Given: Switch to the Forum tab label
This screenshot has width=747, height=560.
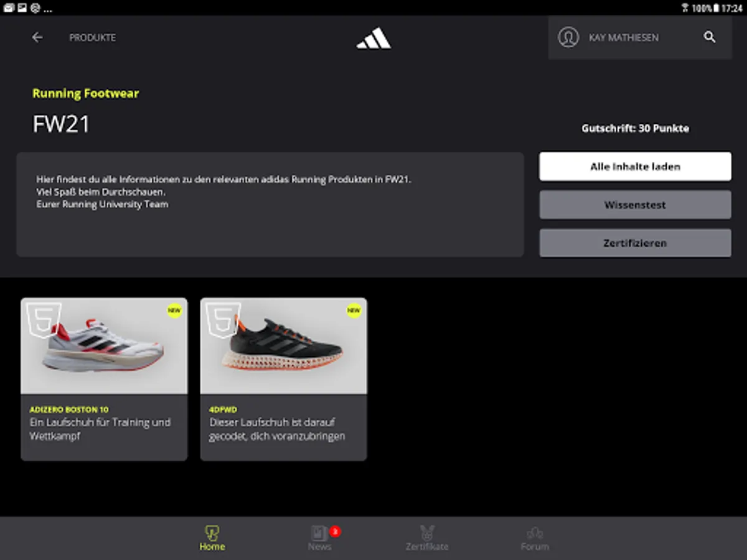Looking at the screenshot, I should (x=535, y=547).
